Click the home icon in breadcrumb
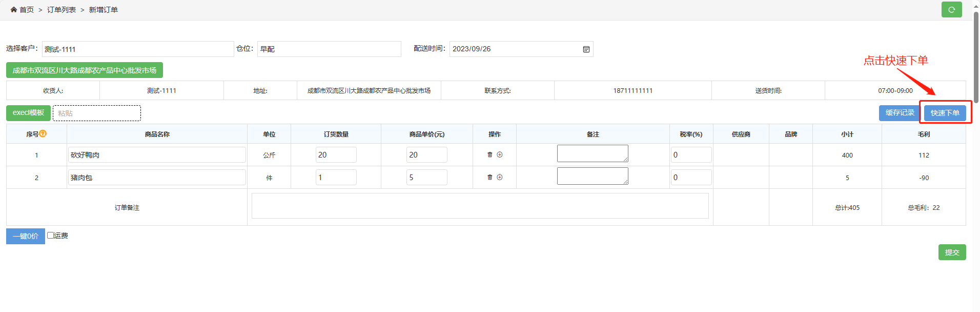This screenshot has width=980, height=312. pos(14,10)
